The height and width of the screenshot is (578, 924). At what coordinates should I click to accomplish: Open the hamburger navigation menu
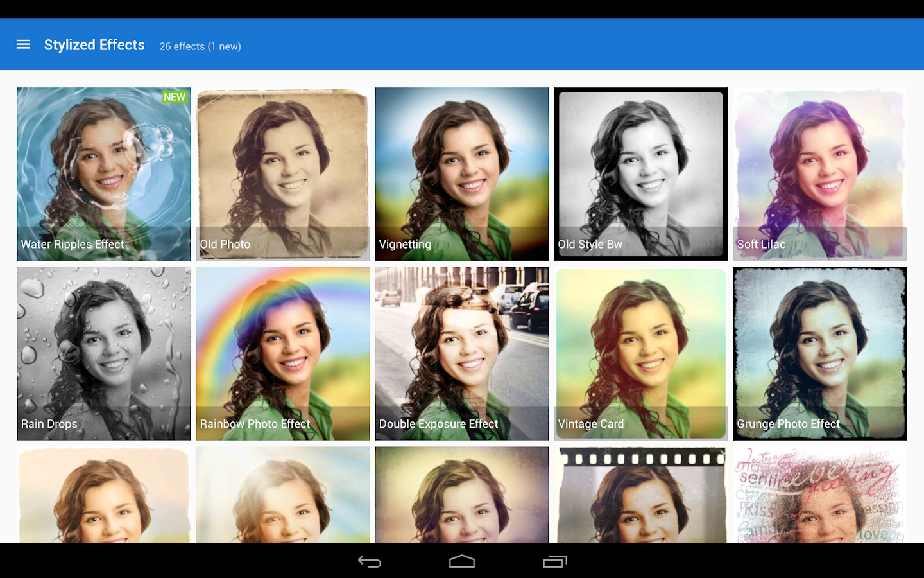pyautogui.click(x=23, y=44)
